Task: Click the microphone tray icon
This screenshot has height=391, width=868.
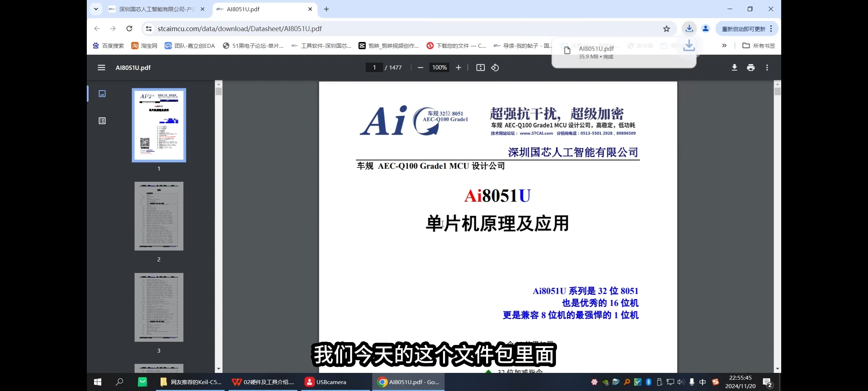Action: pos(692,382)
